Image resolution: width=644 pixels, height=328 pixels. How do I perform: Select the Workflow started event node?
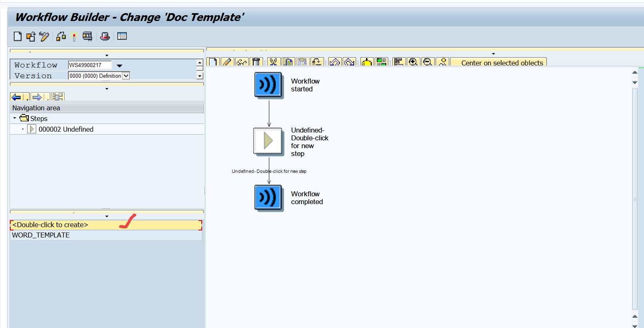coord(268,85)
